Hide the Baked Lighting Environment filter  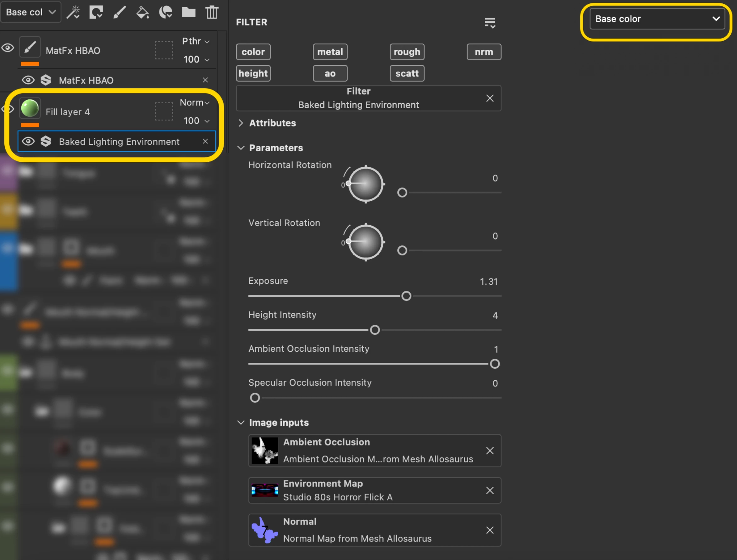click(x=28, y=141)
